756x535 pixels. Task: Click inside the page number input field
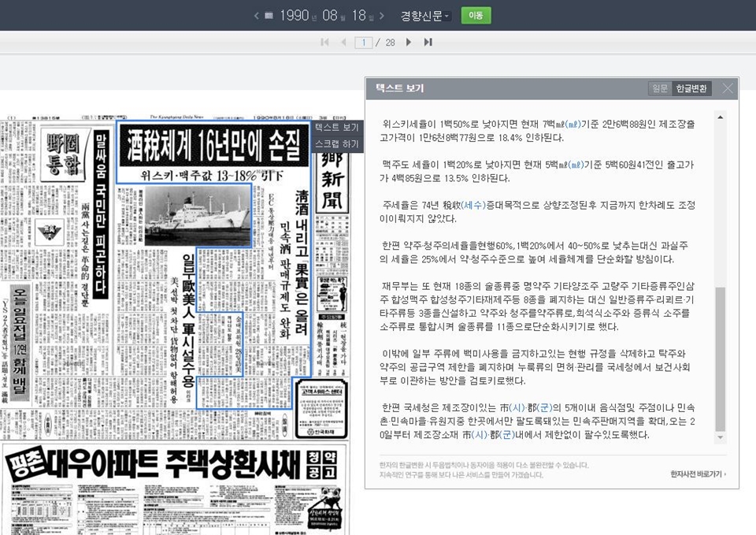coord(363,43)
